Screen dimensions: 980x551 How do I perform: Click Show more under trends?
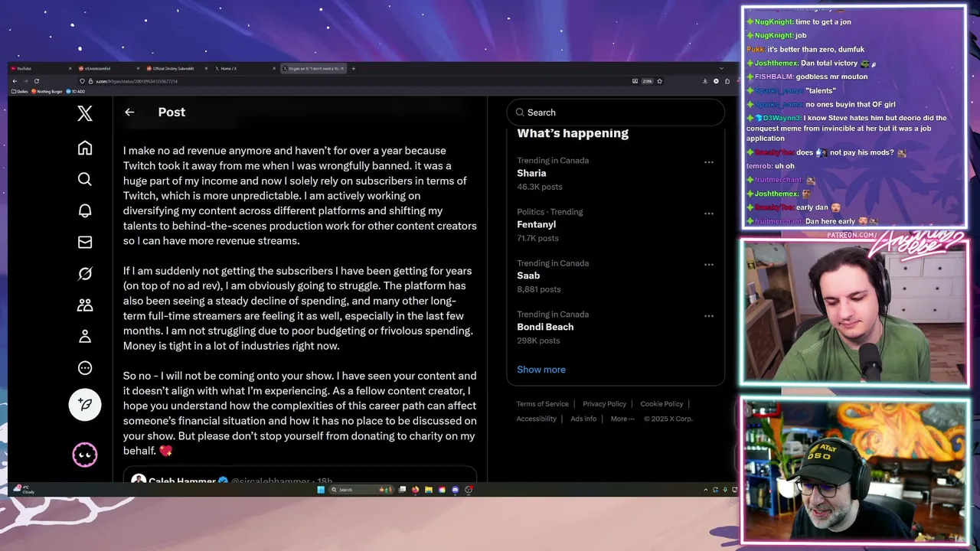point(541,370)
